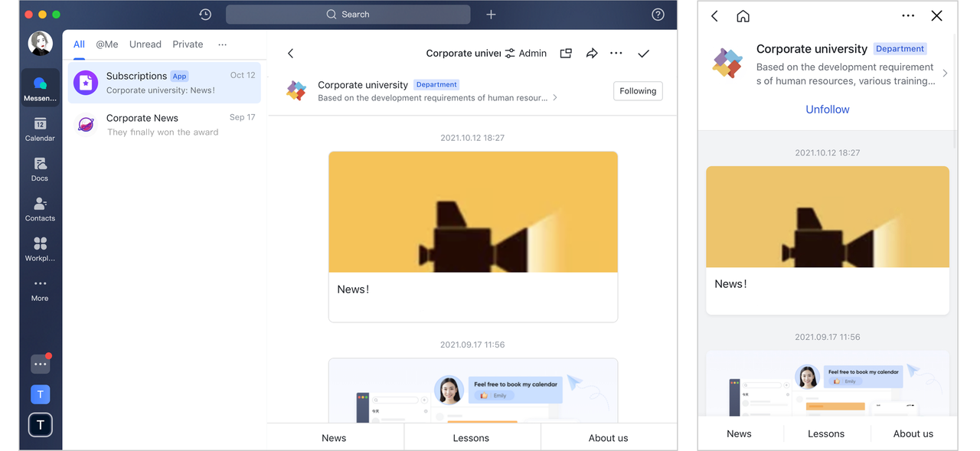Click the home icon in mobile panel
This screenshot has width=980, height=451.
(743, 16)
